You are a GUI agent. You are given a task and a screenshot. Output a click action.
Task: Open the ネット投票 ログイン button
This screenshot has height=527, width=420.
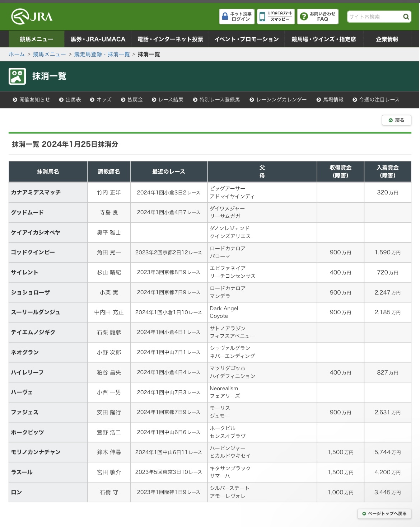pos(237,17)
